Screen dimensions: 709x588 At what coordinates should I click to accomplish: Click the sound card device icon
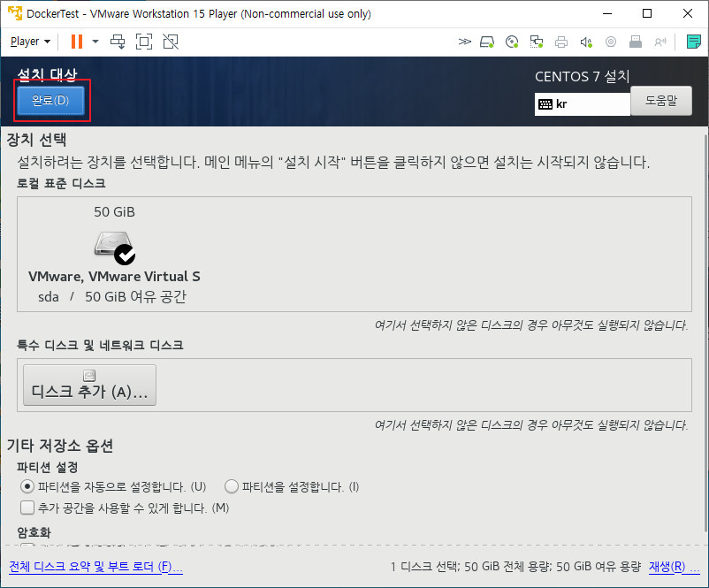586,42
